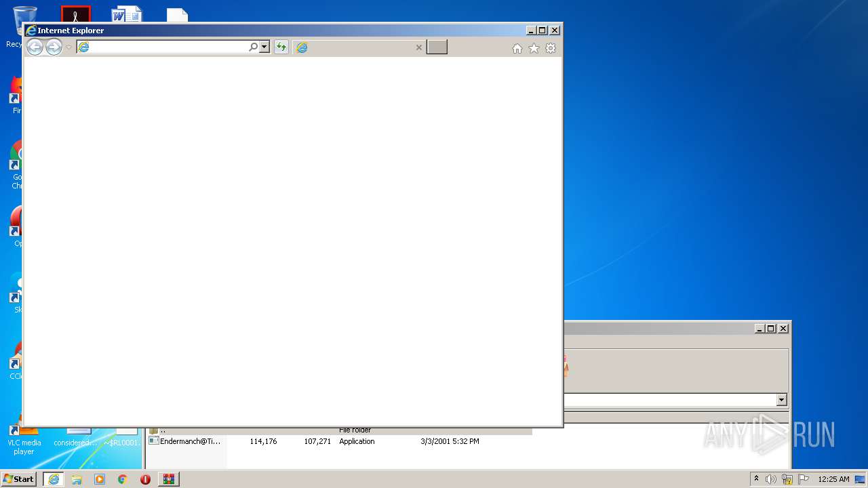Image resolution: width=868 pixels, height=488 pixels.
Task: Maximize the background archive window
Action: (x=771, y=328)
